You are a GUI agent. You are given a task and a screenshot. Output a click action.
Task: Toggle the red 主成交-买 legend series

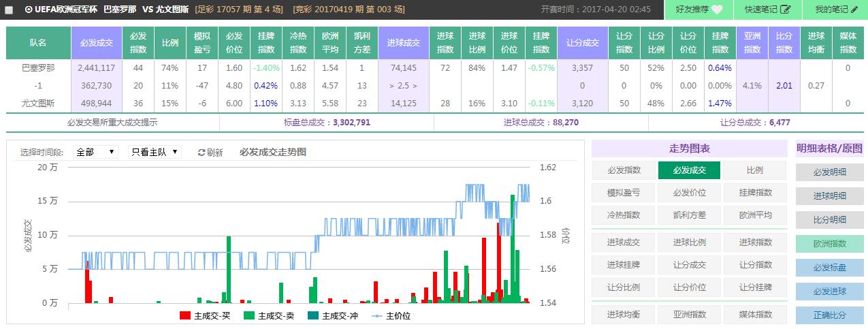(x=205, y=316)
